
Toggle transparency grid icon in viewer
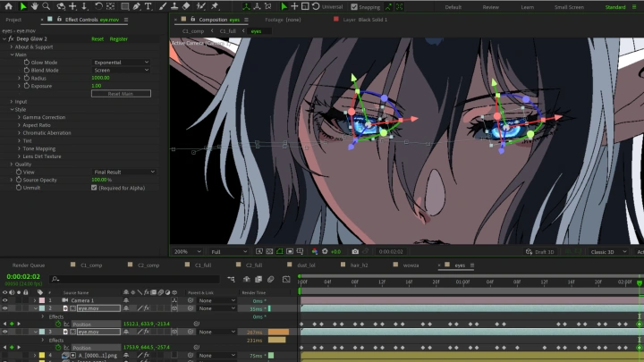click(269, 251)
